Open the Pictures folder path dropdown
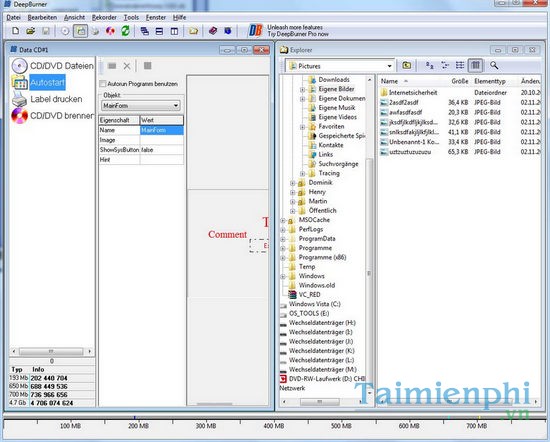550x442 pixels. 389,66
